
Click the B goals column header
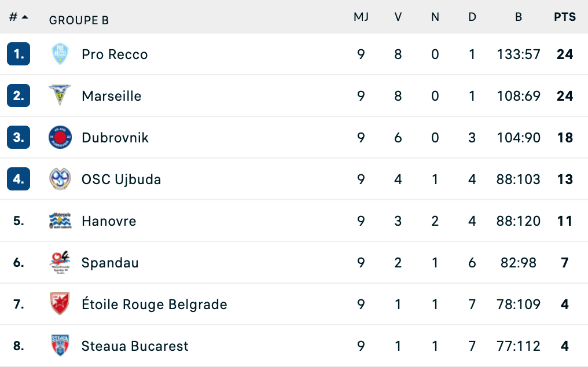(519, 17)
